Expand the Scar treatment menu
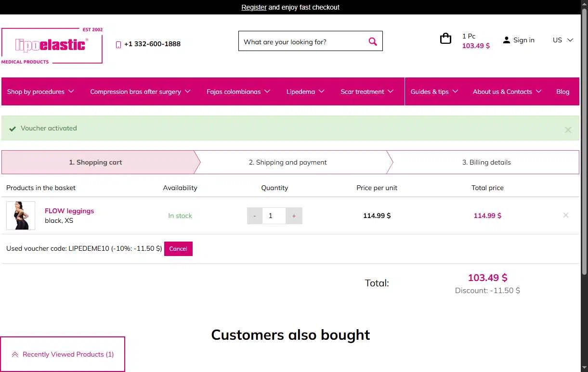The width and height of the screenshot is (588, 372). click(x=367, y=91)
